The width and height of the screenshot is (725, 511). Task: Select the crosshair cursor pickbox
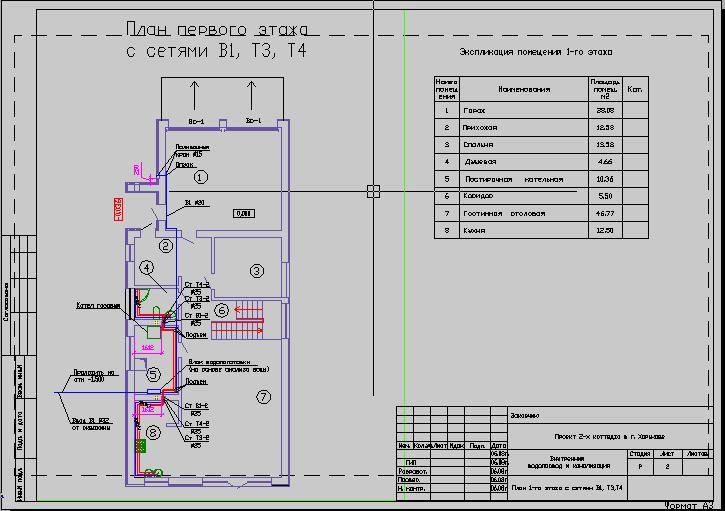pos(373,191)
